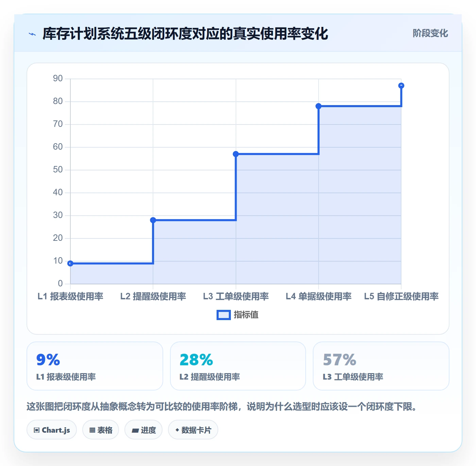Image resolution: width=476 pixels, height=466 pixels.
Task: Click the grid icon in 表格 chip
Action: tap(92, 430)
